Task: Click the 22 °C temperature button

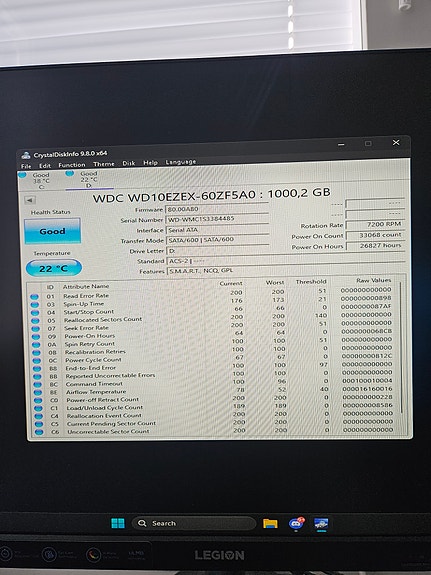Action: pyautogui.click(x=54, y=268)
